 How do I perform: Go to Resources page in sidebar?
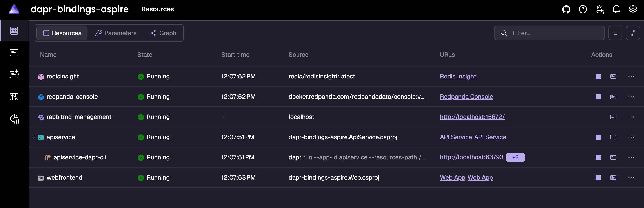click(14, 31)
